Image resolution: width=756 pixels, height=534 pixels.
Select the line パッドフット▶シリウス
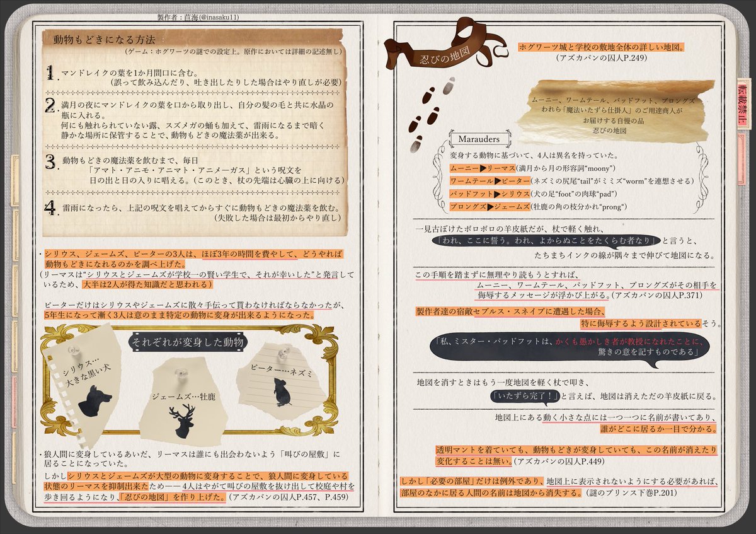tap(490, 193)
